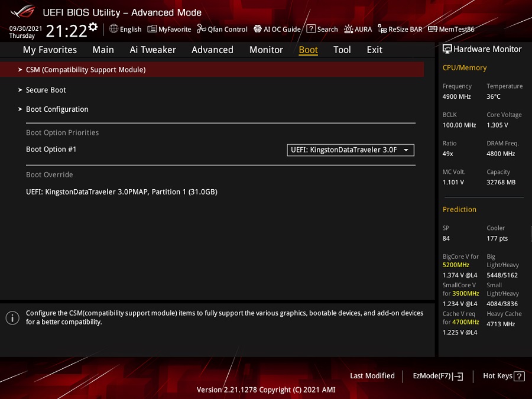Click the Boot Option Priorities heading
The width and height of the screenshot is (532, 399).
point(63,132)
